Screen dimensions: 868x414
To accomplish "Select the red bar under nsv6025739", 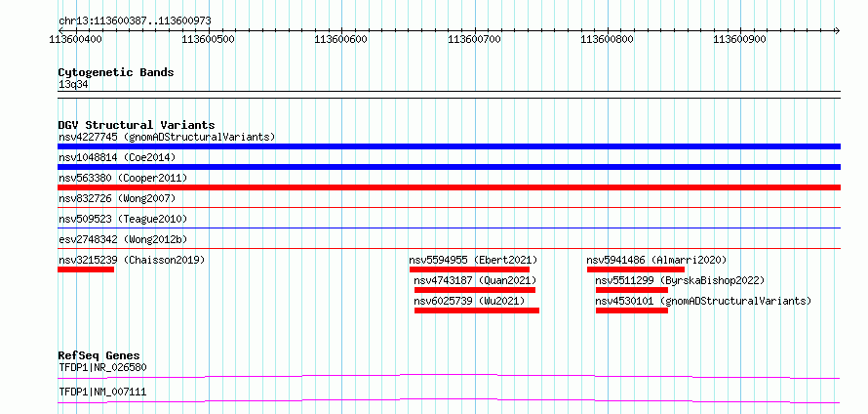I will point(477,310).
